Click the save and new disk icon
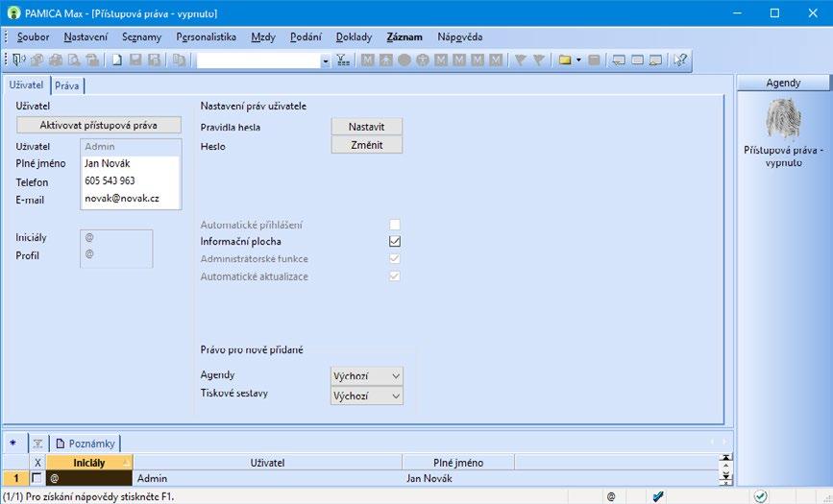 click(x=154, y=60)
